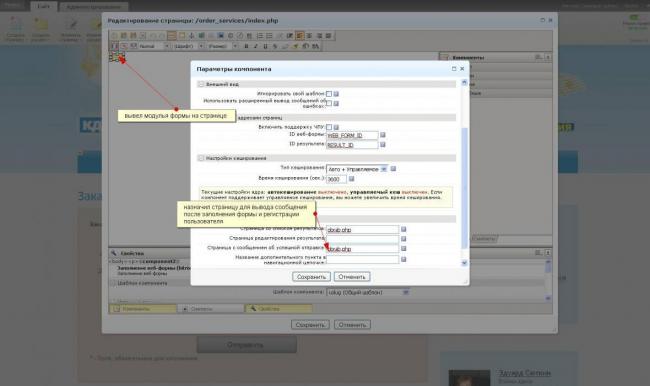Click the Italic icon in editor toolbar
Viewport: 650px width, 386px height.
pyautogui.click(x=255, y=46)
